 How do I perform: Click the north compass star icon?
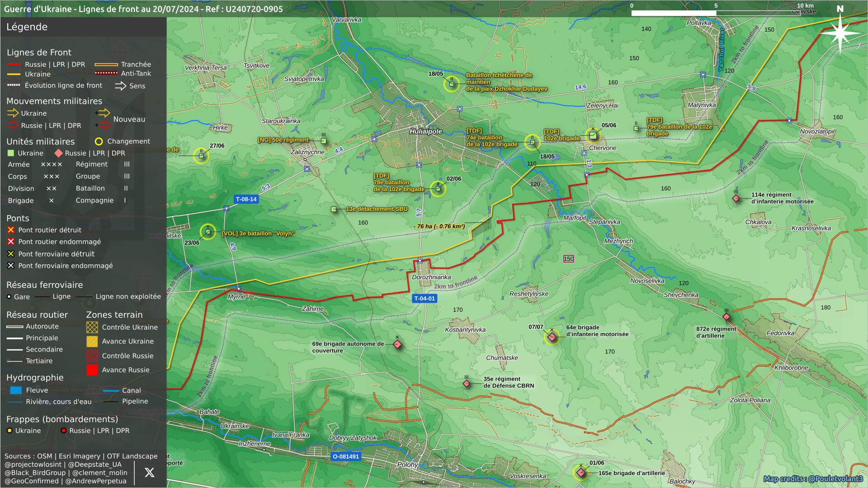click(840, 33)
